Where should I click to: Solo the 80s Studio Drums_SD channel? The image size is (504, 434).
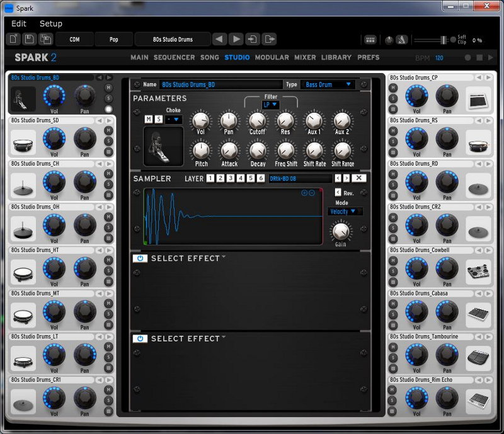click(x=108, y=141)
